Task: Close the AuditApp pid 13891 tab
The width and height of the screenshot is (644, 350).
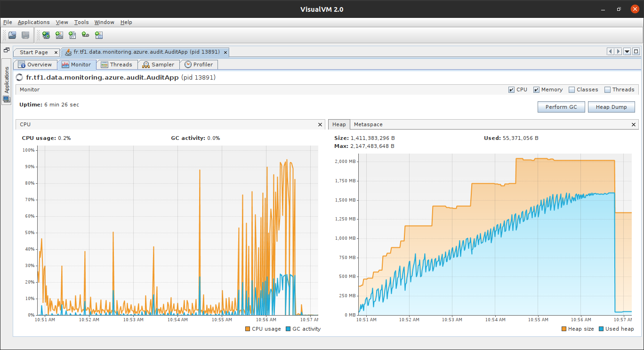Action: (225, 52)
